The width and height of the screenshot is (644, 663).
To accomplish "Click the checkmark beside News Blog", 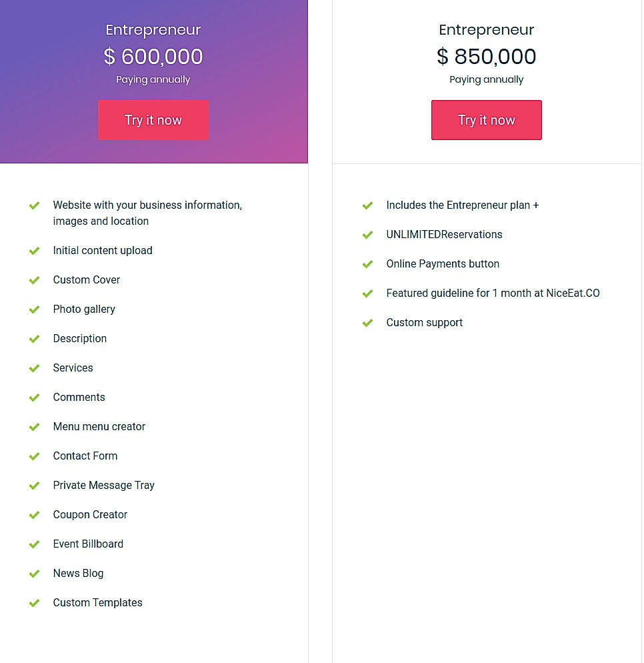I will point(35,574).
